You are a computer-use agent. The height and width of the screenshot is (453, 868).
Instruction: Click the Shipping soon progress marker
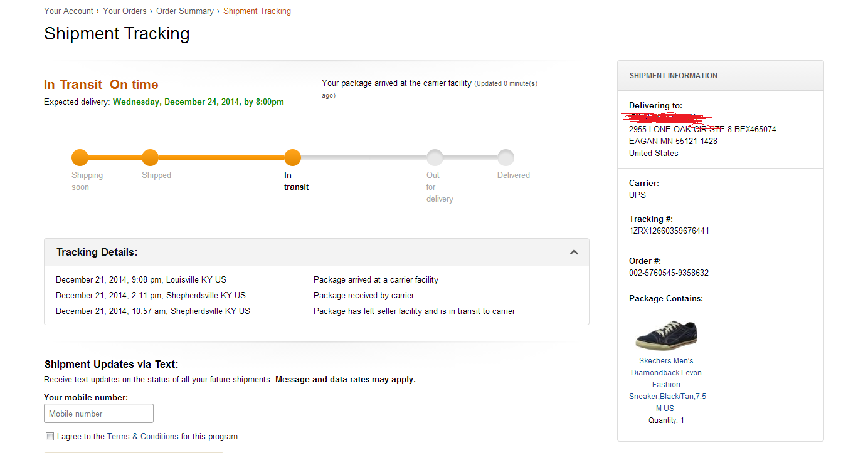tap(80, 157)
